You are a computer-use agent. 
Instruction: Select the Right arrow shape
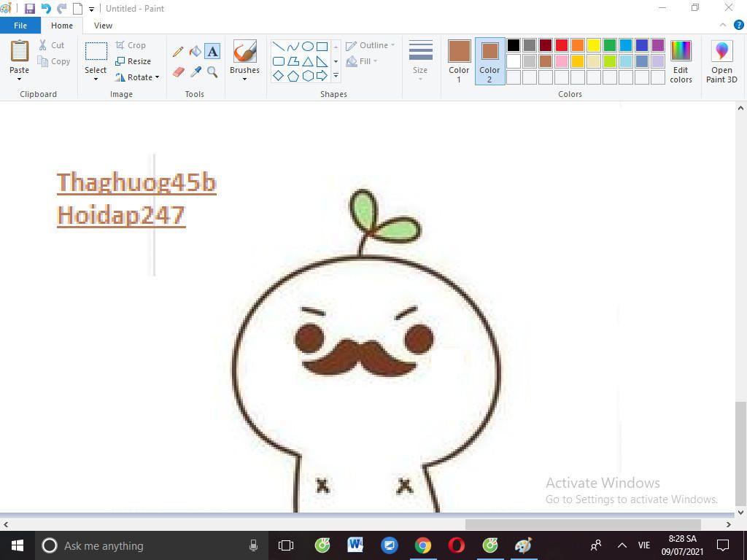pyautogui.click(x=322, y=76)
